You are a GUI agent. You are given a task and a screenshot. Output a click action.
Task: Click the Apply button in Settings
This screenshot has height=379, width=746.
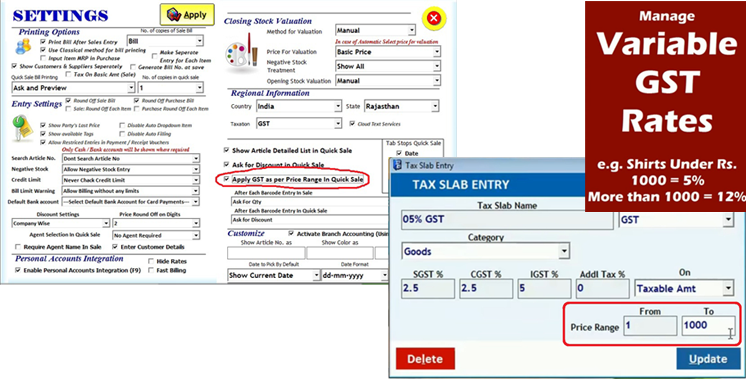pos(187,15)
